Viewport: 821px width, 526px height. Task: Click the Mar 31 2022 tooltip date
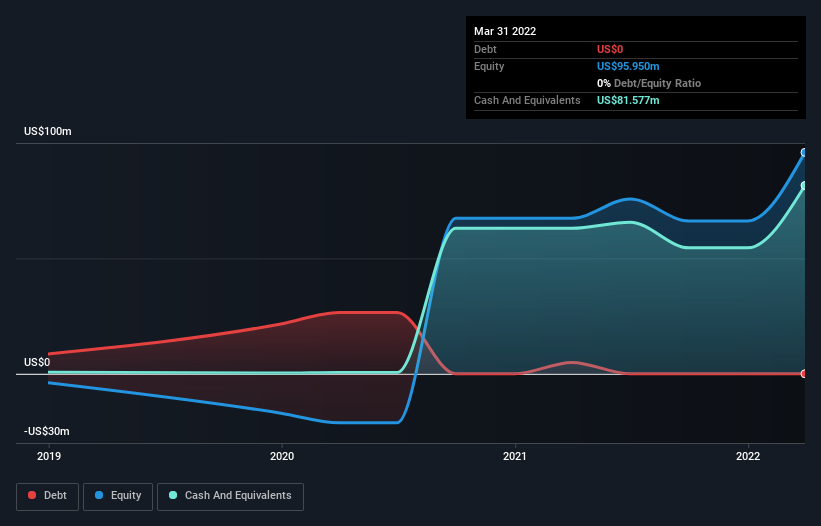pos(505,31)
